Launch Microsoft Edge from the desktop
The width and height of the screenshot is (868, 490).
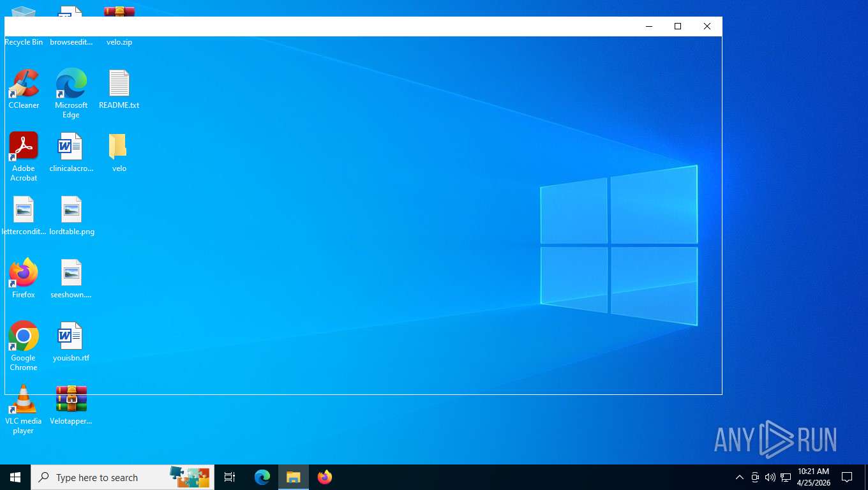[x=71, y=93]
